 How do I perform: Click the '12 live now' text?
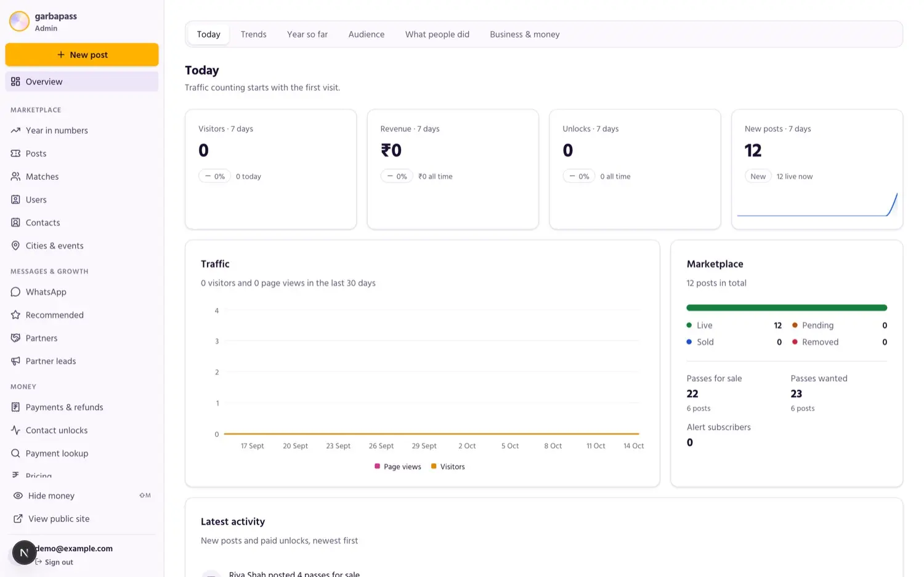795,177
